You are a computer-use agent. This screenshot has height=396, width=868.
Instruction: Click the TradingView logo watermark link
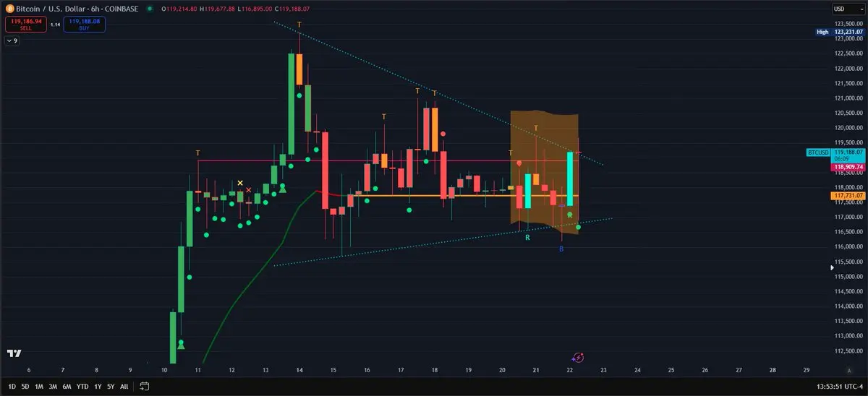pyautogui.click(x=13, y=353)
